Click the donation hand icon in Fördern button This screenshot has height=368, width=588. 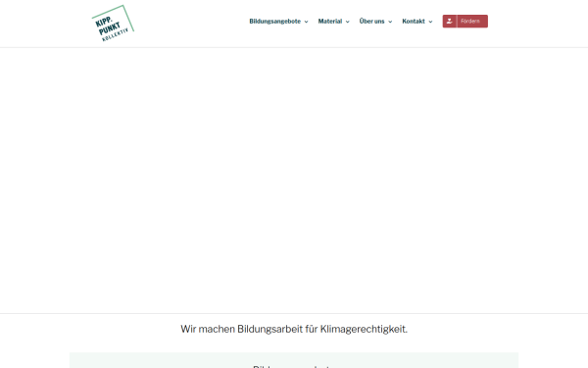click(x=449, y=22)
